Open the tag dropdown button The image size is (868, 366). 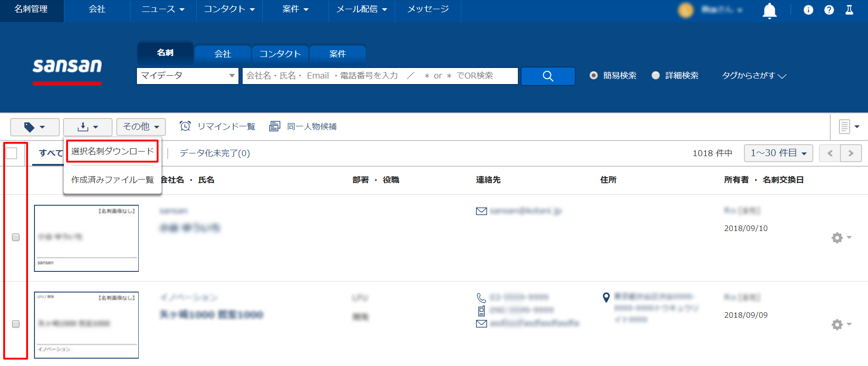[x=35, y=127]
